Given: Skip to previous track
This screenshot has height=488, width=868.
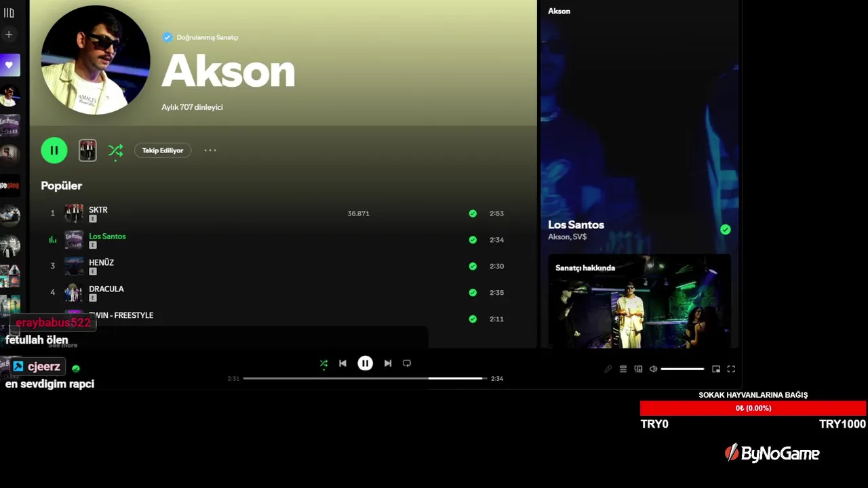Looking at the screenshot, I should pyautogui.click(x=342, y=363).
